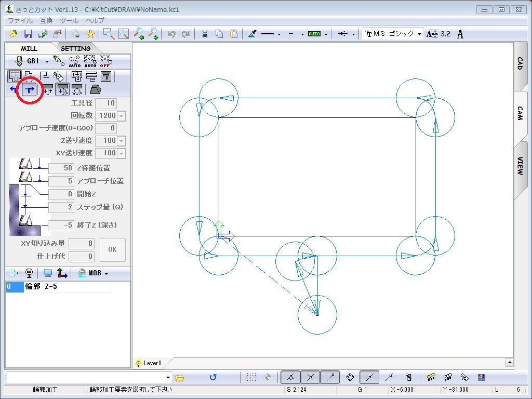Open the XY送り速度 dropdown arrow
532x399 pixels.
coord(122,153)
